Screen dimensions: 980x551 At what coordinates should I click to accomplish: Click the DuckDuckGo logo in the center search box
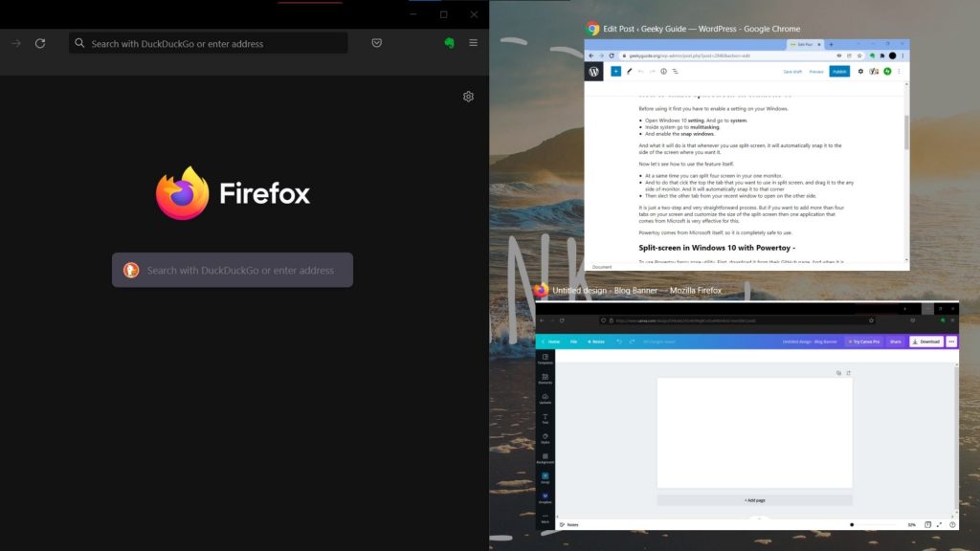pyautogui.click(x=131, y=270)
